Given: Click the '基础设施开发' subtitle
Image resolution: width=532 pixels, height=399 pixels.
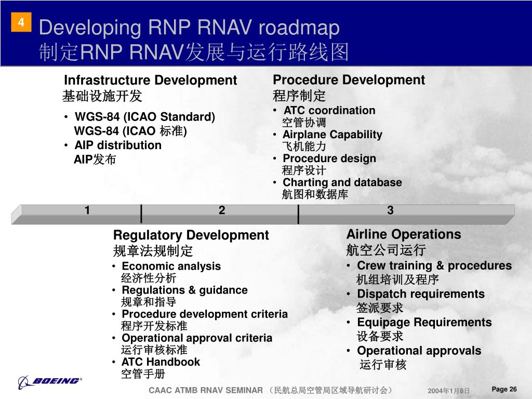Looking at the screenshot, I should [x=102, y=96].
